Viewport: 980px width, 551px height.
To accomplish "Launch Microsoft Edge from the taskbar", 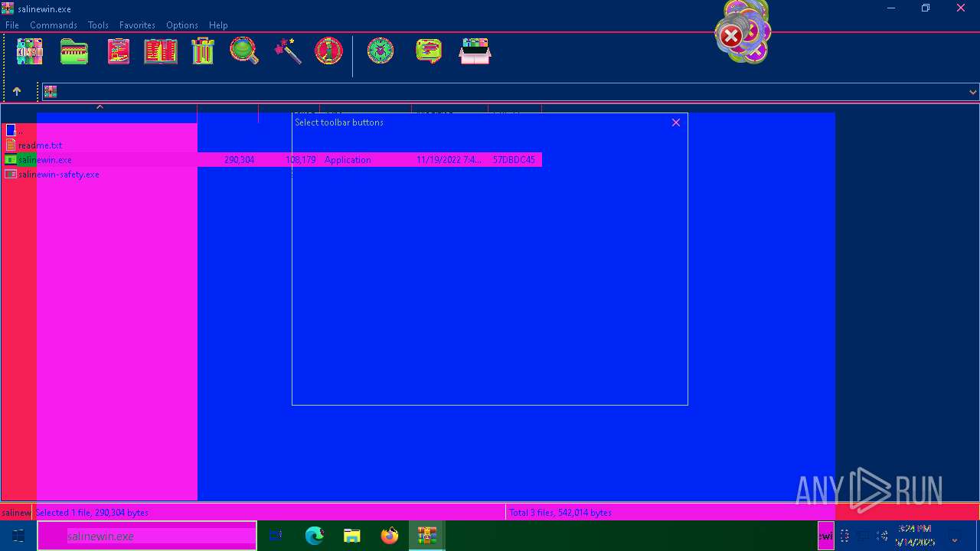I will coord(314,536).
